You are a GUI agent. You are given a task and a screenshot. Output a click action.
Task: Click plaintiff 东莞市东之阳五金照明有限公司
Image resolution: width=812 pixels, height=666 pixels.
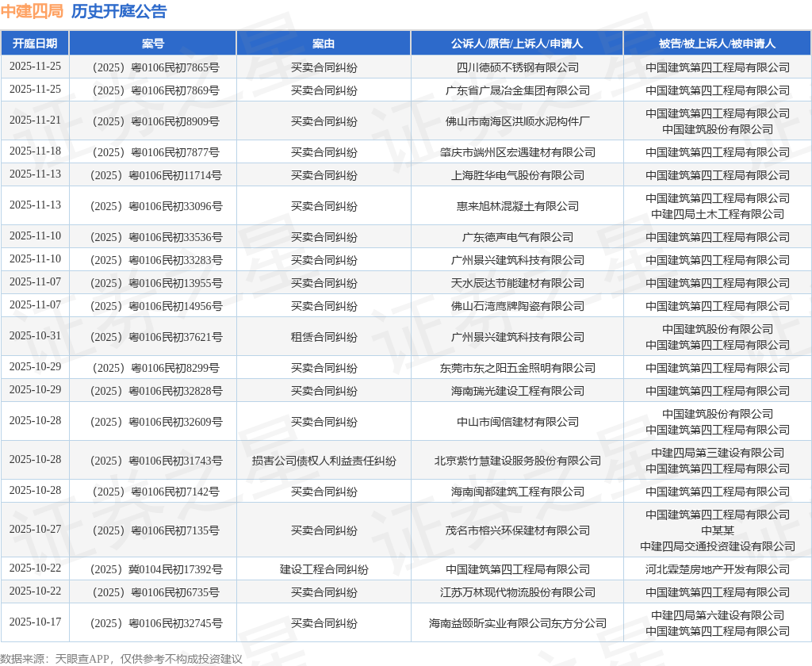coord(518,368)
